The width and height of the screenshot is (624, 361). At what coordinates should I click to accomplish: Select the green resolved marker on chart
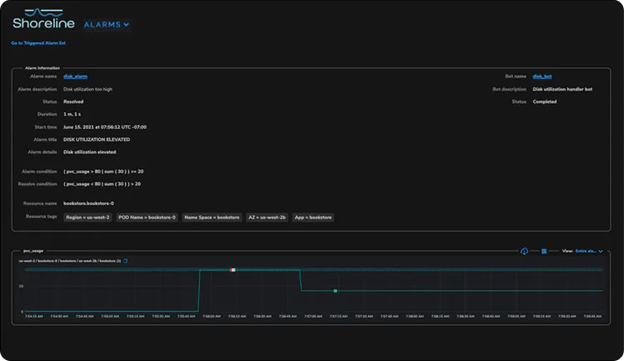pyautogui.click(x=335, y=291)
